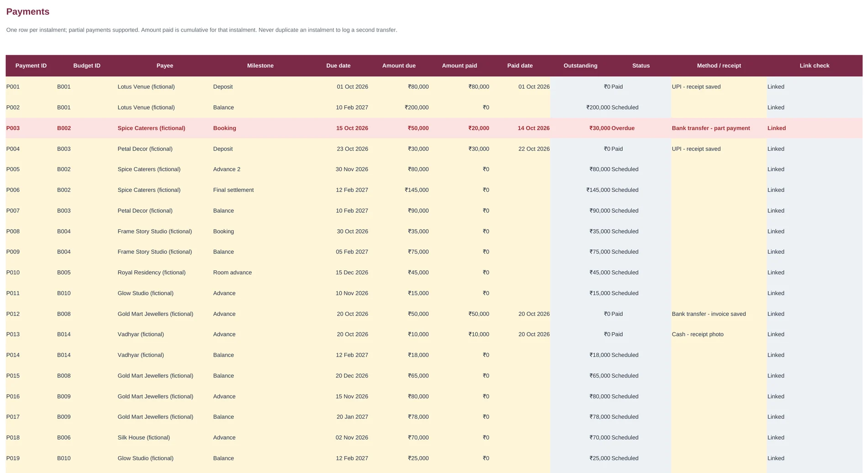
Task: Select 'Room advance' milestone cell
Action: 260,273
